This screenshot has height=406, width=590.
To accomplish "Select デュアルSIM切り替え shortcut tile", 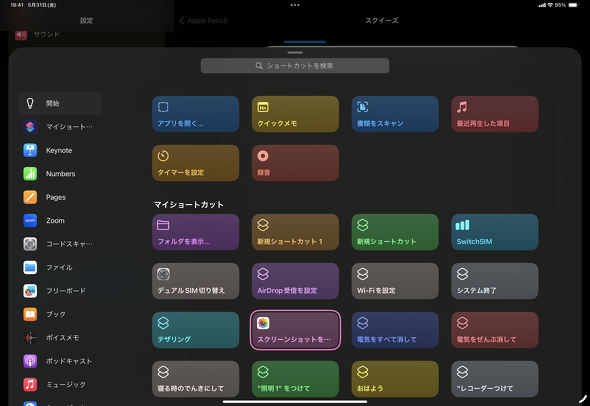I will pyautogui.click(x=195, y=281).
